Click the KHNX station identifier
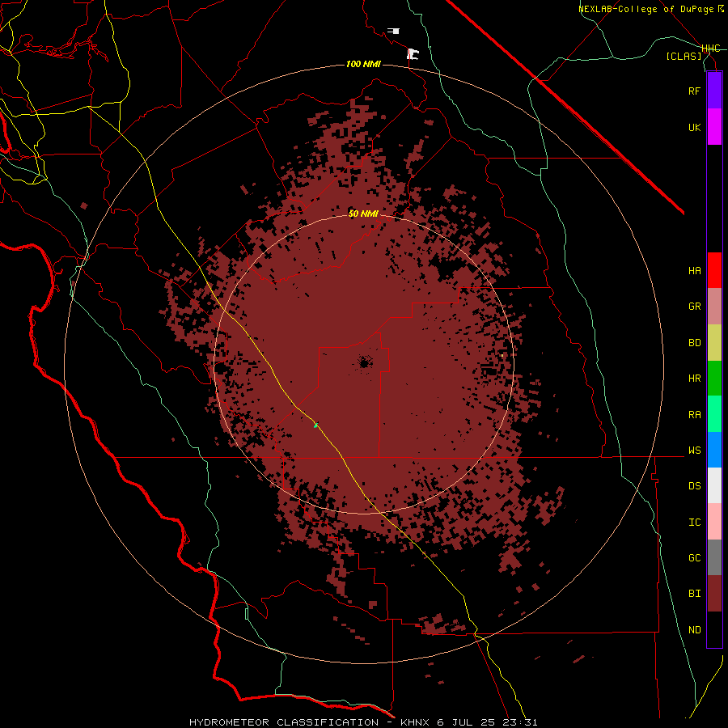The height and width of the screenshot is (728, 728). pos(416,722)
